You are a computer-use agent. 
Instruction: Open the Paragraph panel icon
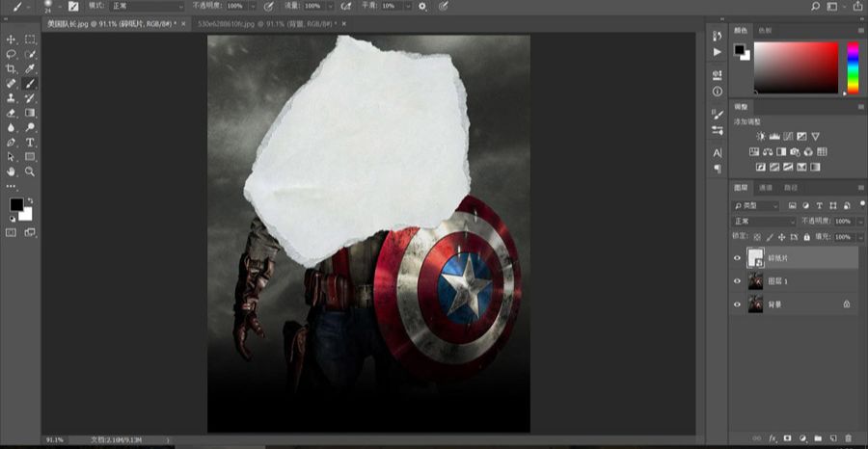(x=718, y=169)
